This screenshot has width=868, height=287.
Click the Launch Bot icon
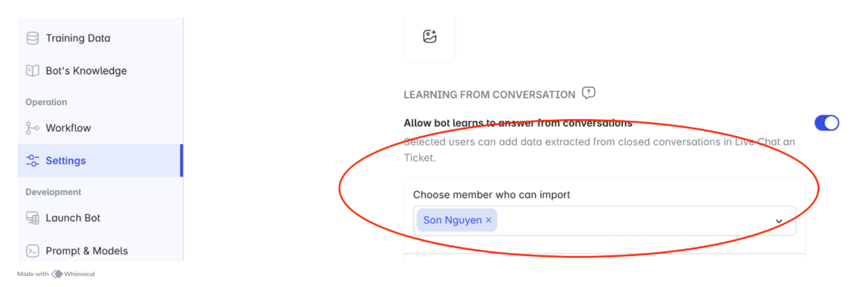click(x=33, y=218)
